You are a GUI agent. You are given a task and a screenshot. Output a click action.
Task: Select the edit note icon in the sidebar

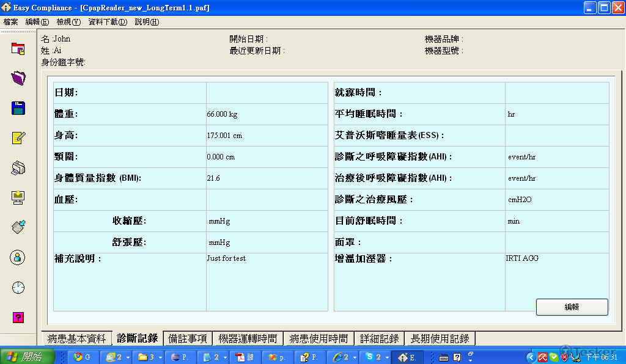[x=17, y=137]
